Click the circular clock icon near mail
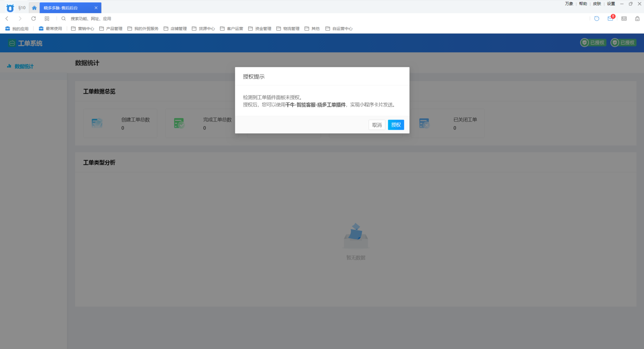The width and height of the screenshot is (644, 349). [597, 18]
